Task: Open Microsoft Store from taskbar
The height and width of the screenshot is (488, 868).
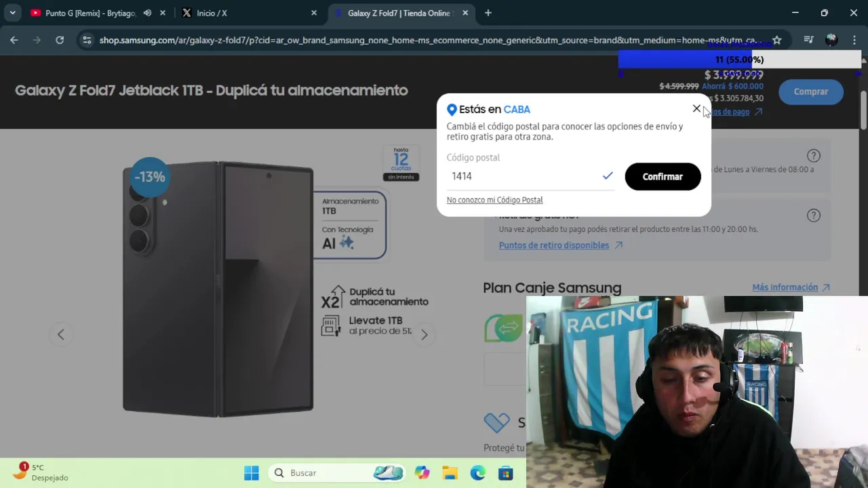Action: [506, 473]
